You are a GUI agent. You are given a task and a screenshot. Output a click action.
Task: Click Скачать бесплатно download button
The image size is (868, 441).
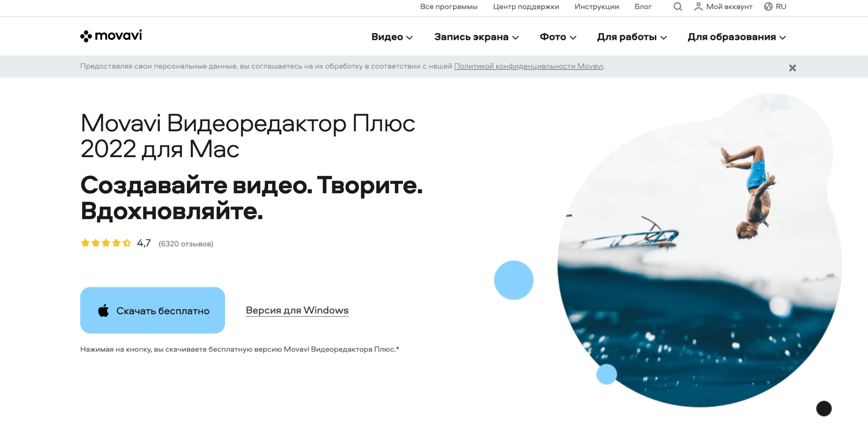point(153,311)
